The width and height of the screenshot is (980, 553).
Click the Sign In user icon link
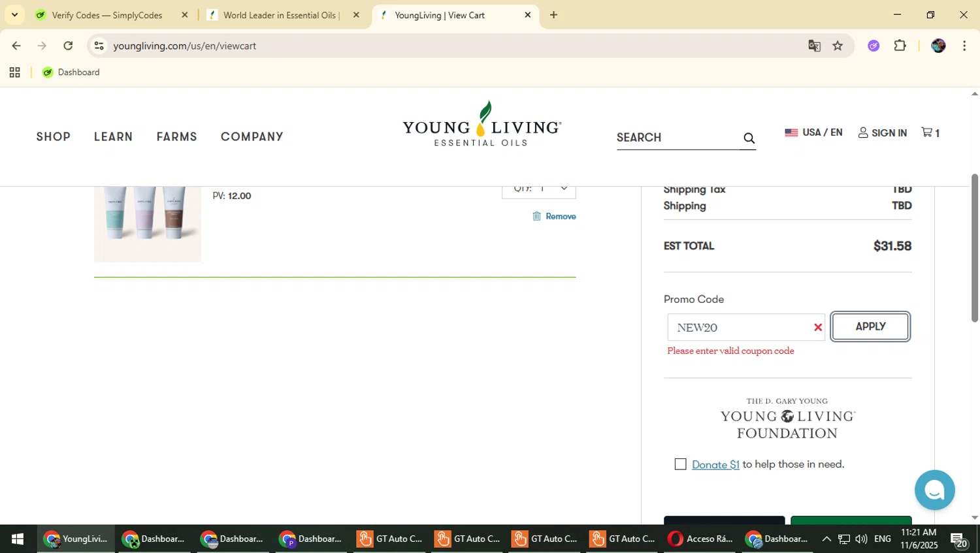882,133
